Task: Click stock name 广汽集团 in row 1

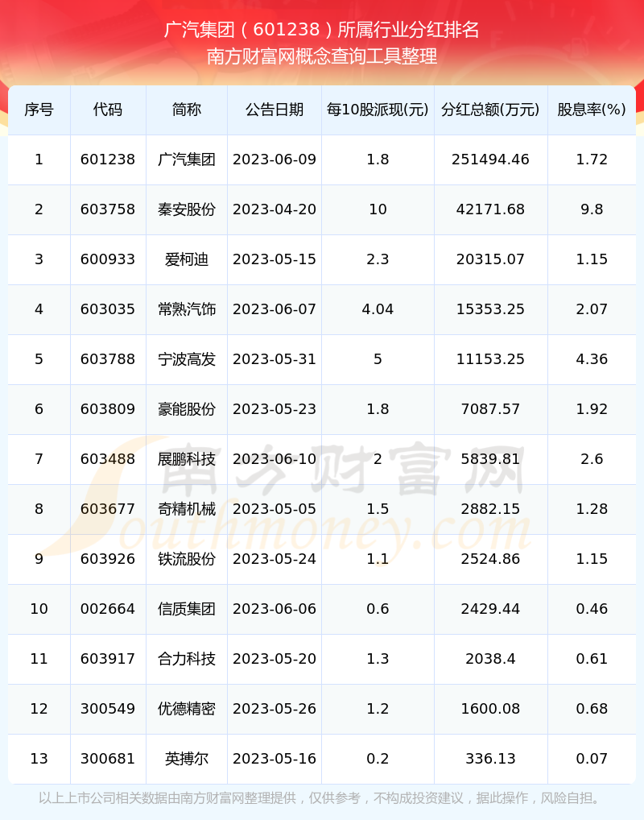Action: click(187, 159)
